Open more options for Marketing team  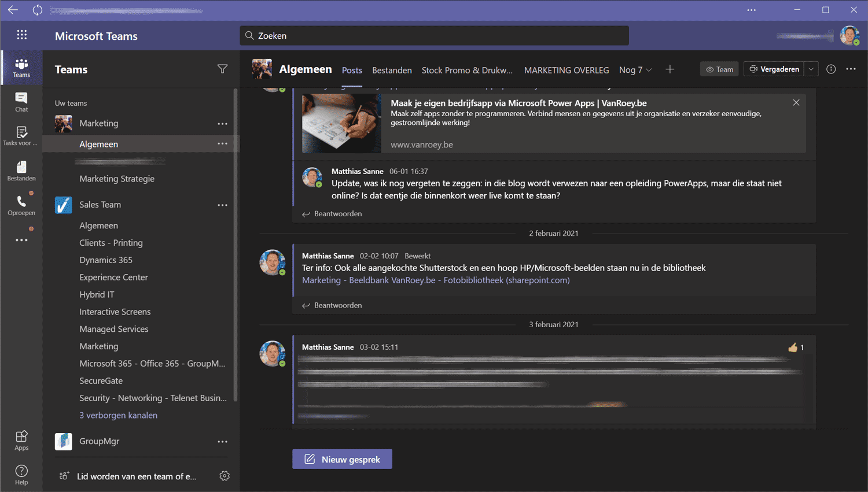pyautogui.click(x=223, y=124)
